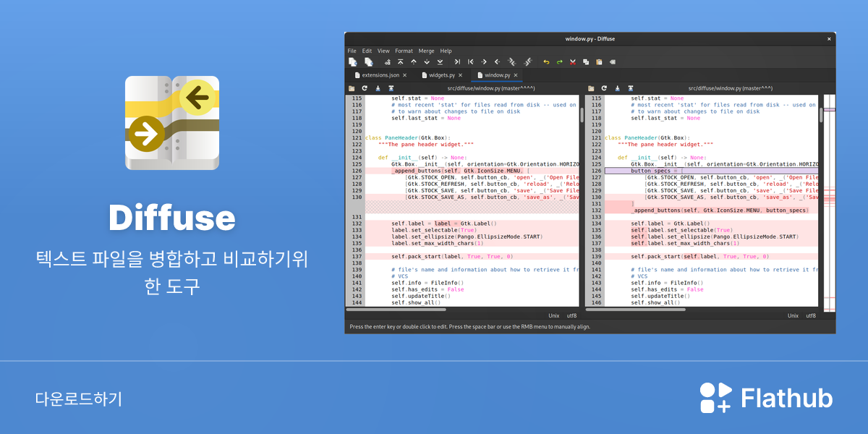This screenshot has width=868, height=434.
Task: Click right pane line 126 button_specs
Action: click(655, 171)
